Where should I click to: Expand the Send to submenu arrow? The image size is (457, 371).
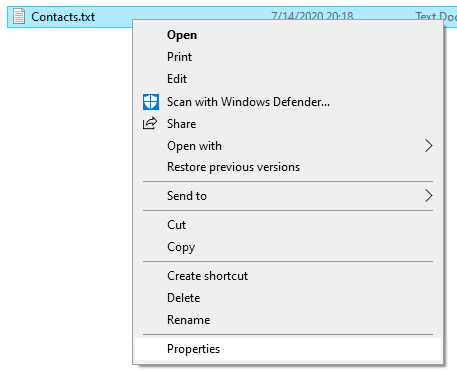[429, 196]
